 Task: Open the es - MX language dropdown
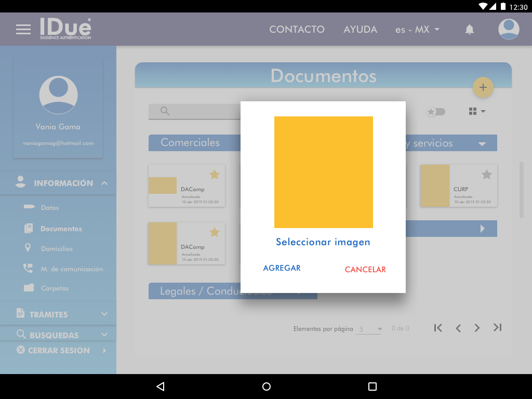[x=417, y=30]
